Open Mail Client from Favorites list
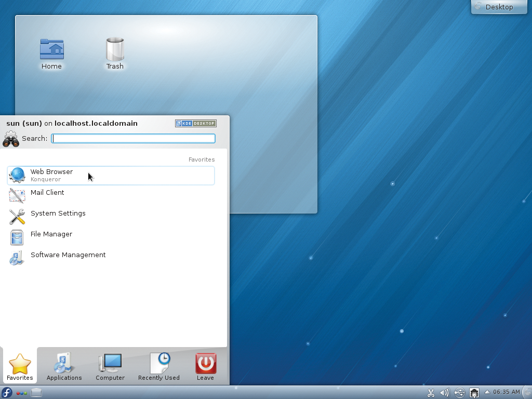Screen dimensions: 532x399 click(x=47, y=193)
